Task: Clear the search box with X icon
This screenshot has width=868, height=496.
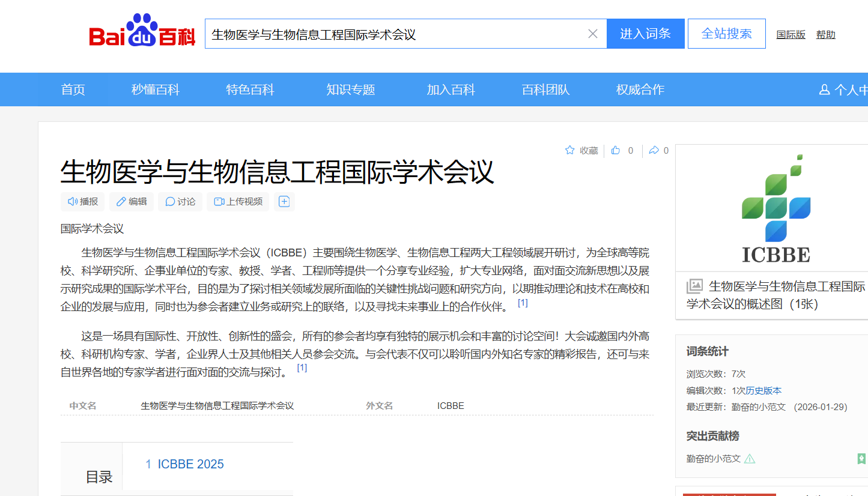Action: coord(592,34)
